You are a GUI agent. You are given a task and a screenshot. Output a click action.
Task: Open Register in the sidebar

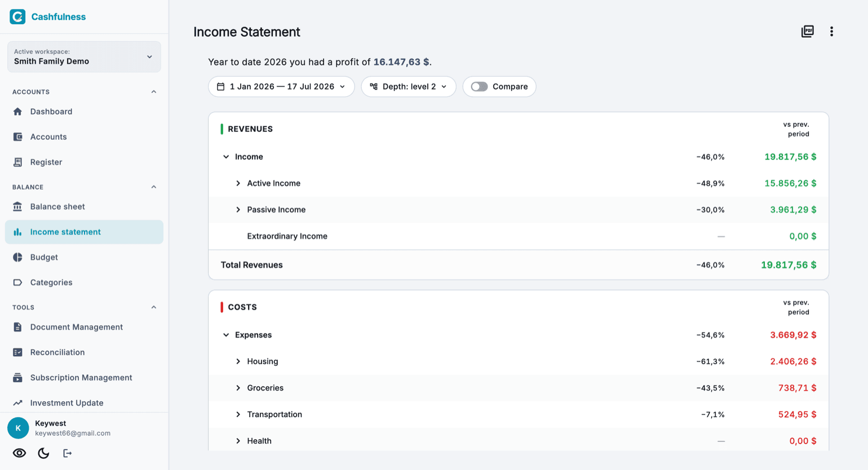coord(84,162)
